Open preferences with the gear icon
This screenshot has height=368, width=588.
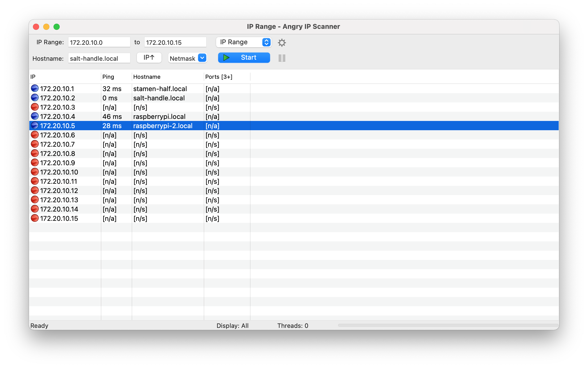[282, 42]
